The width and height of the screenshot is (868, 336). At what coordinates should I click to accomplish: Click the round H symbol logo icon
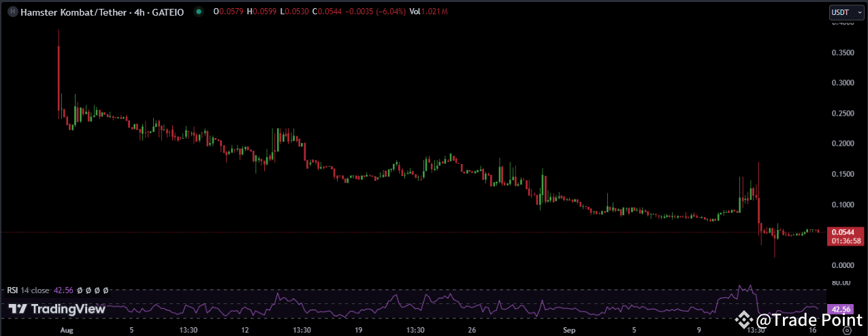click(12, 12)
